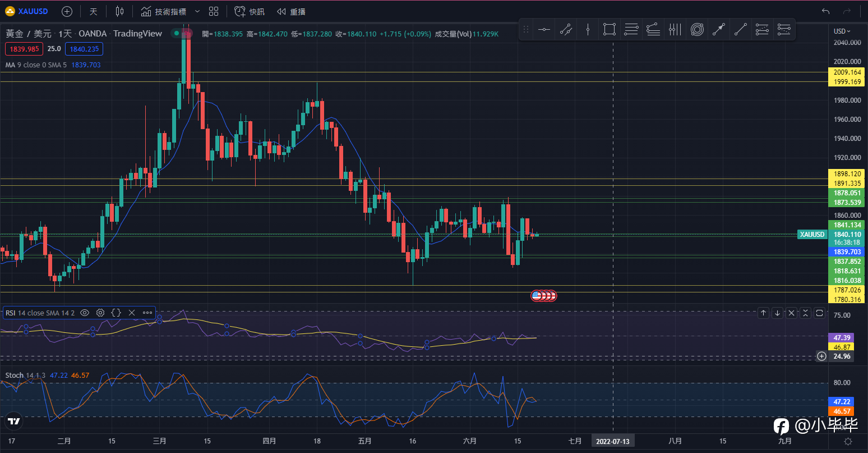Create an alert with 快訊

coord(250,11)
